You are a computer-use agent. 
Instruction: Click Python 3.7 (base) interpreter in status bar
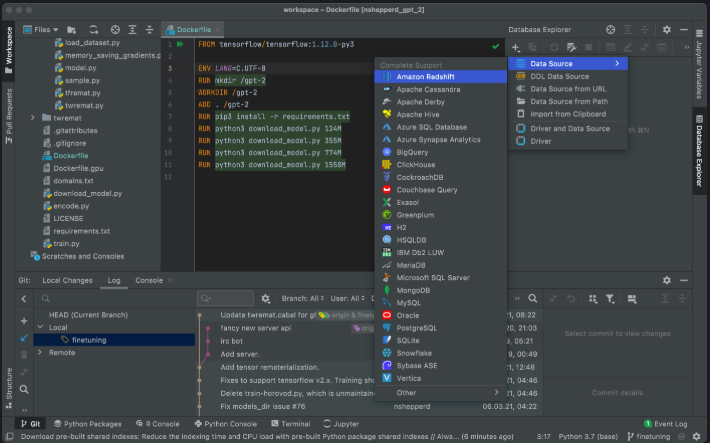point(587,437)
